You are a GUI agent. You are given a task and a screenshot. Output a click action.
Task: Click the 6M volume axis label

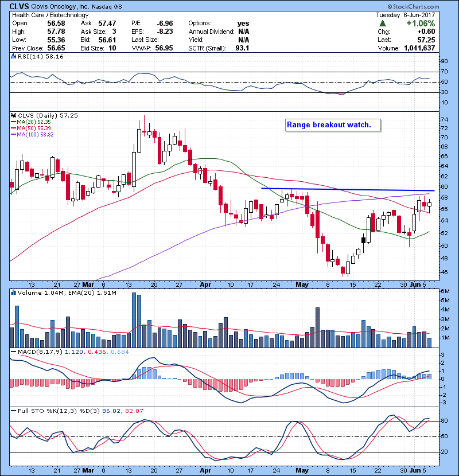[445, 291]
